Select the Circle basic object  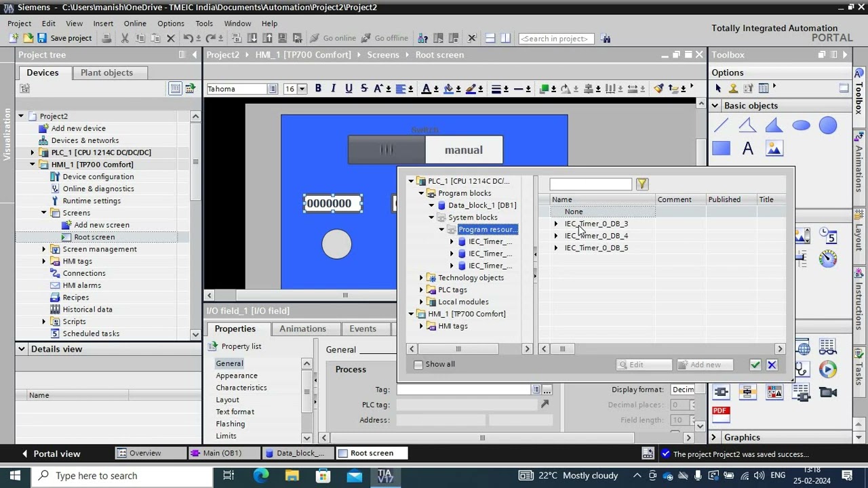827,125
